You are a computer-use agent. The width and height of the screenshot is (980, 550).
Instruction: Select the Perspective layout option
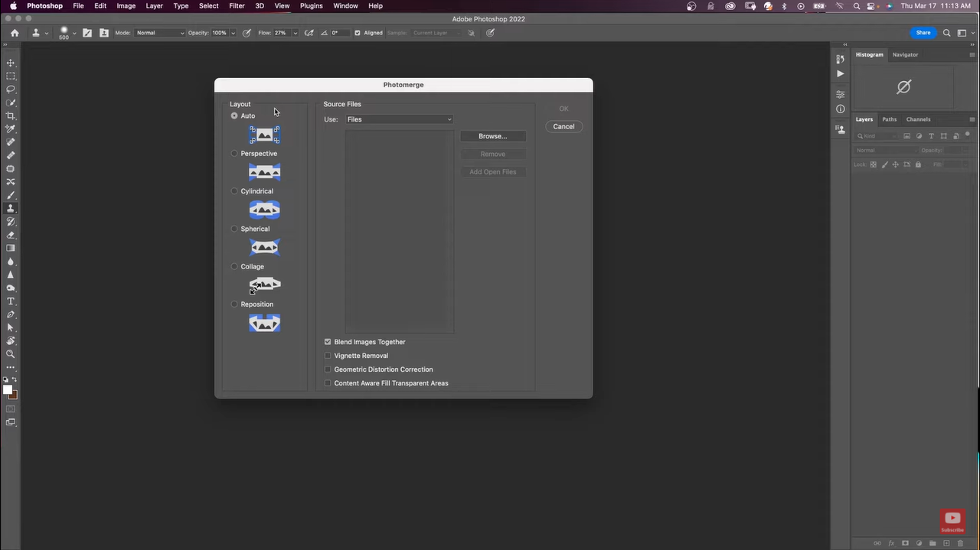234,153
